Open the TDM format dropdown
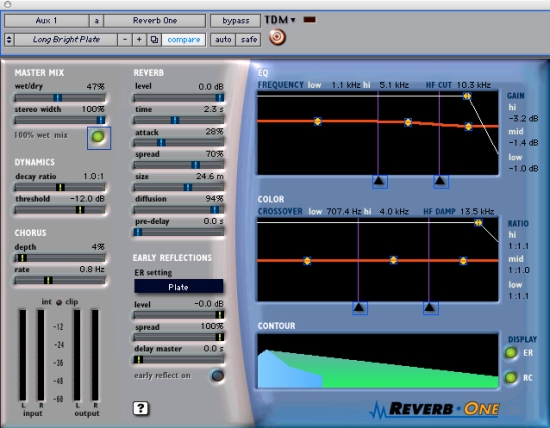Screen dimensions: 550x428 click(x=280, y=20)
